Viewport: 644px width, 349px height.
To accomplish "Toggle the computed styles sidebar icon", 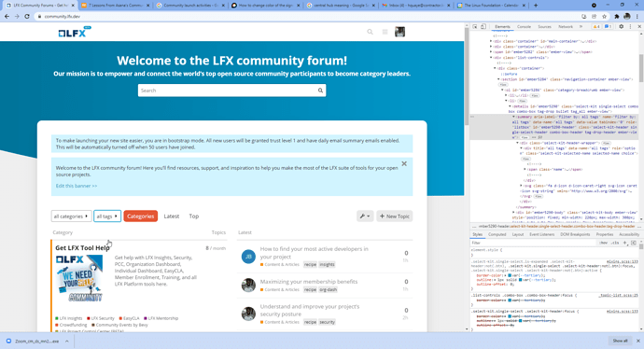I will click(634, 243).
